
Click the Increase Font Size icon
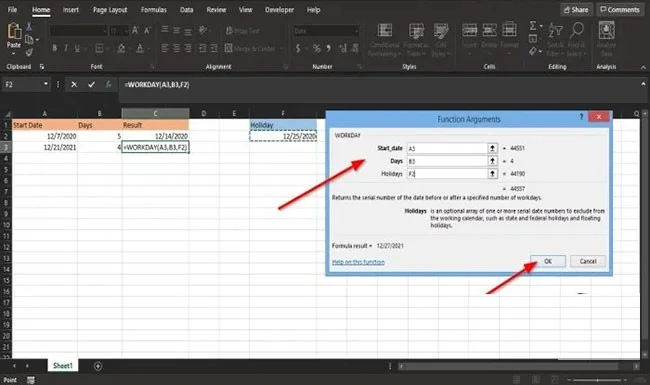135,30
